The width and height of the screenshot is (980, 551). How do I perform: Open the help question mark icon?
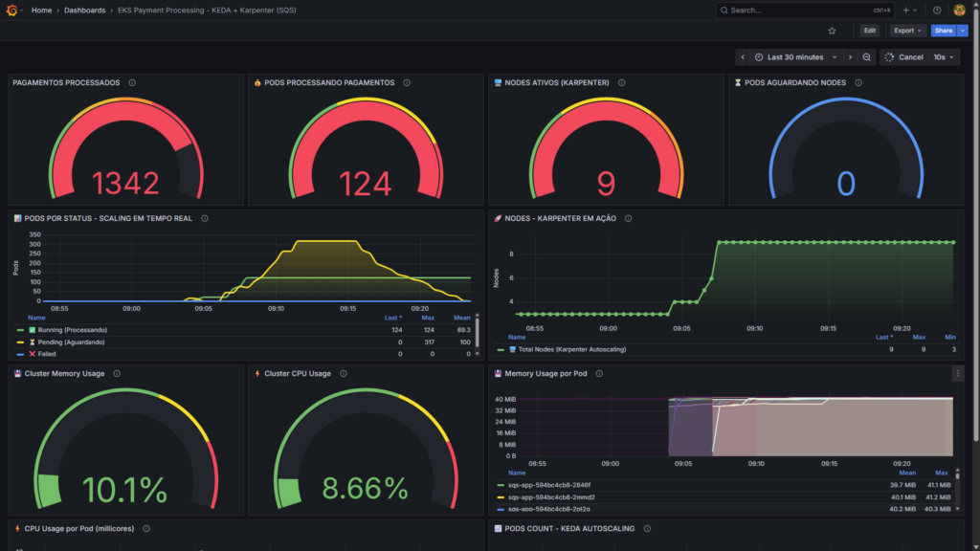point(937,11)
